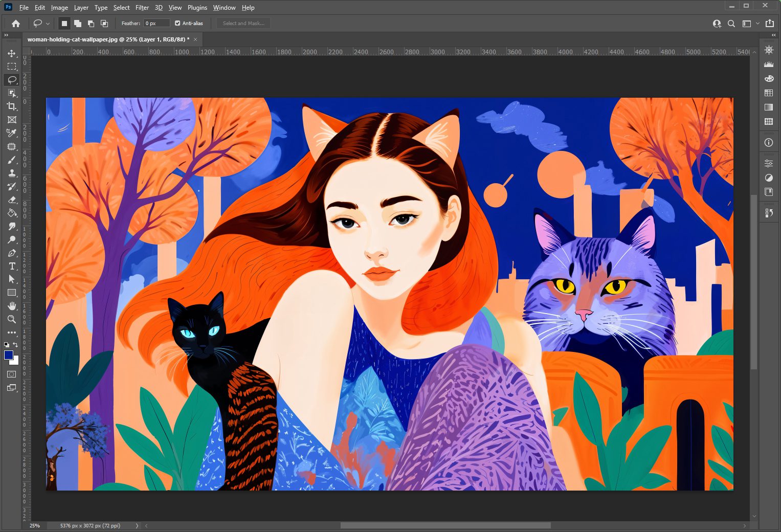This screenshot has height=532, width=781.
Task: Select the Rectangular Marquee tool
Action: click(12, 66)
